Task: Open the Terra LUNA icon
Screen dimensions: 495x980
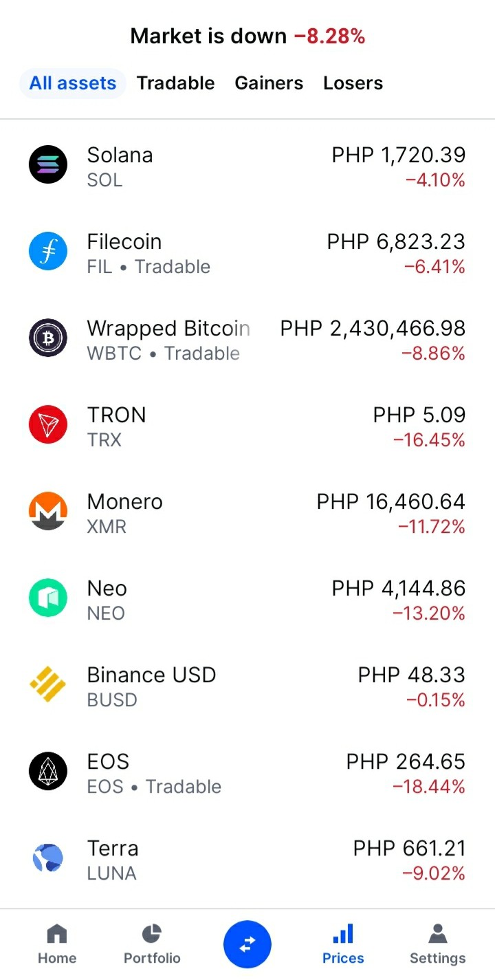Action: (48, 858)
